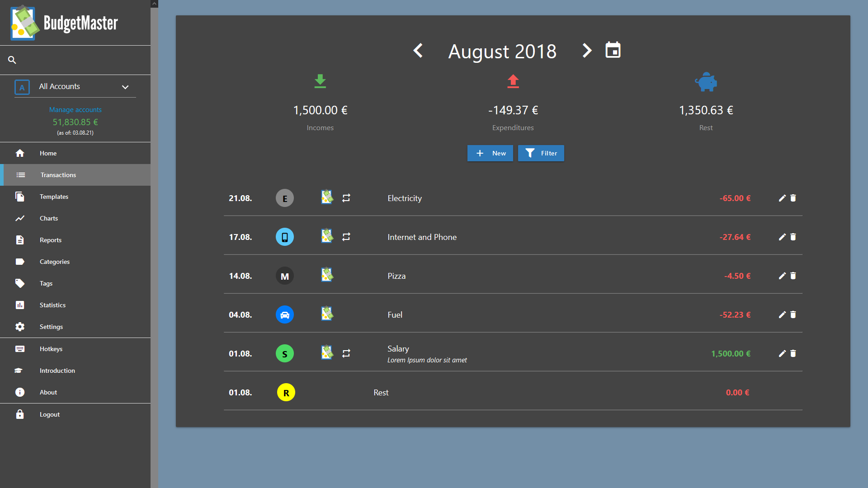Edit the Internet and Phone transaction
Viewport: 868px width, 488px height.
click(782, 237)
